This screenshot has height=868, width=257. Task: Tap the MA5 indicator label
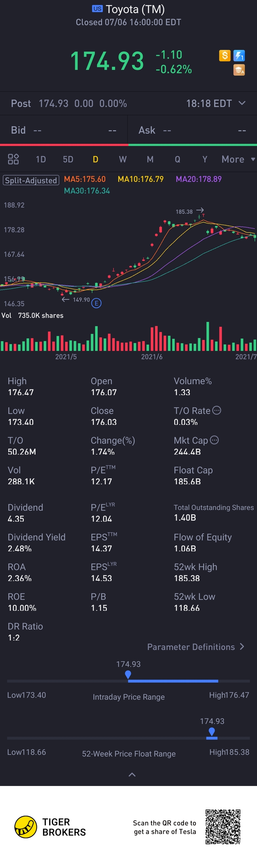pos(85,179)
